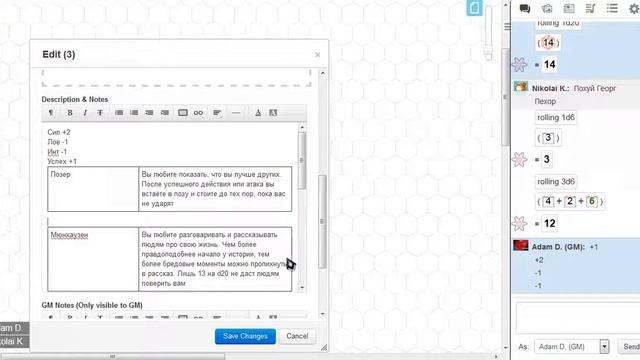Screen dimensions: 640x360
Task: Save changes to the handout
Action: tap(245, 336)
